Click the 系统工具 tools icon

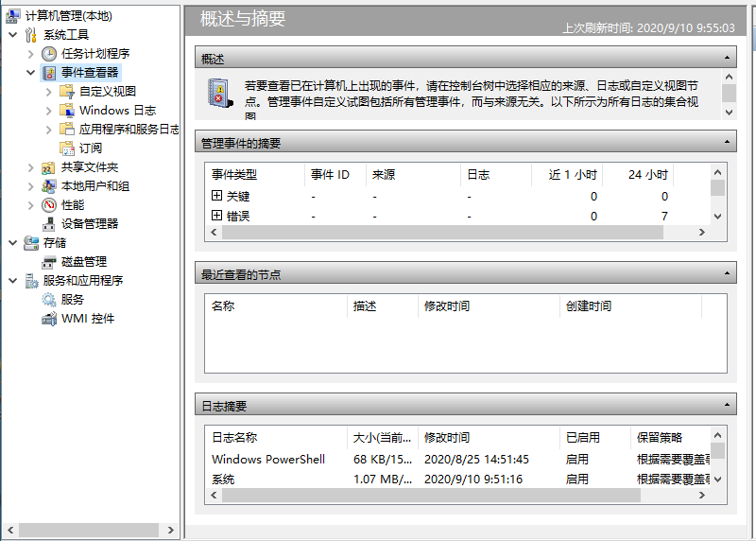31,35
